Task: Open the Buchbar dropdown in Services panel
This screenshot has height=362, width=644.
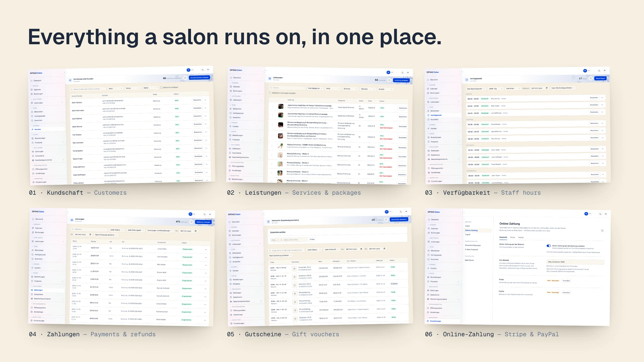Action: click(350, 89)
